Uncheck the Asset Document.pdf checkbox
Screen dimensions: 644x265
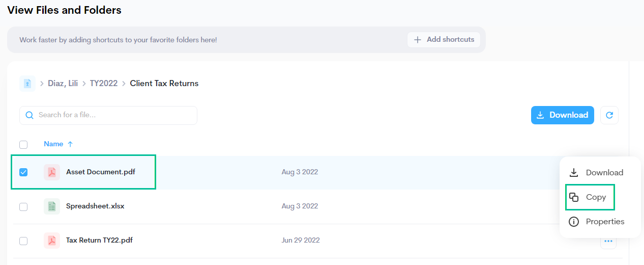[x=23, y=172]
